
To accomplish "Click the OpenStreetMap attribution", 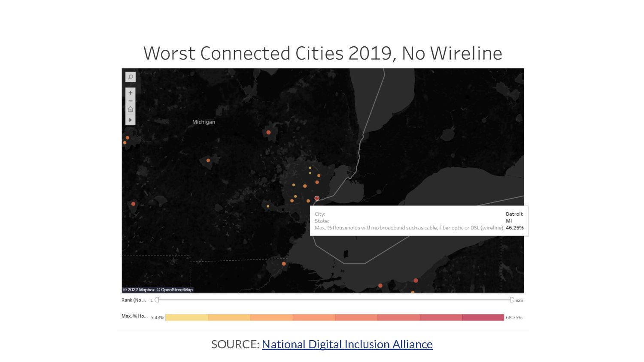I will [174, 290].
